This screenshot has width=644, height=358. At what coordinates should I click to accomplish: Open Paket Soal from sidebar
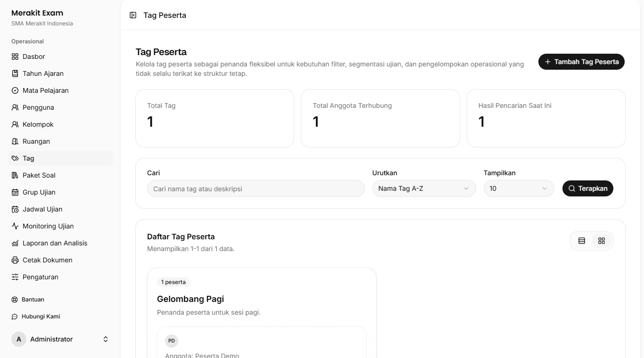tap(60, 175)
